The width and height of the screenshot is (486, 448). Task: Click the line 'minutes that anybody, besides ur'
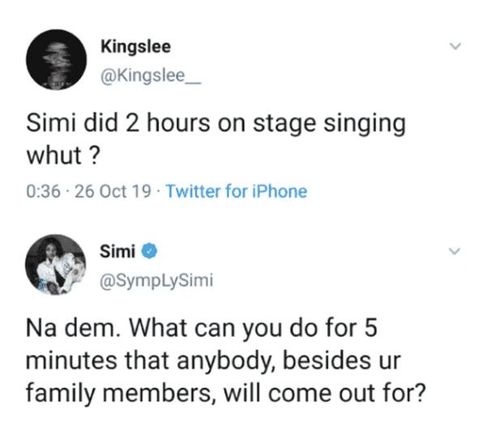[x=213, y=361]
